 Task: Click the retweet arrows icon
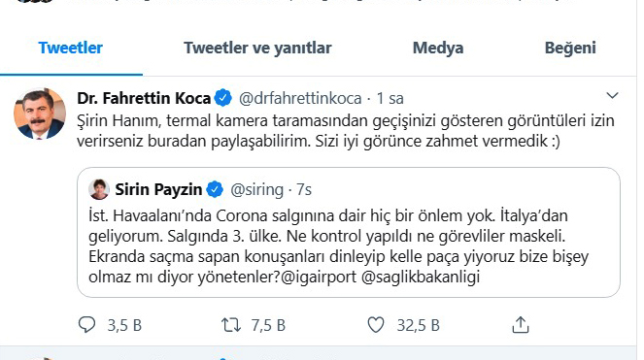231,325
